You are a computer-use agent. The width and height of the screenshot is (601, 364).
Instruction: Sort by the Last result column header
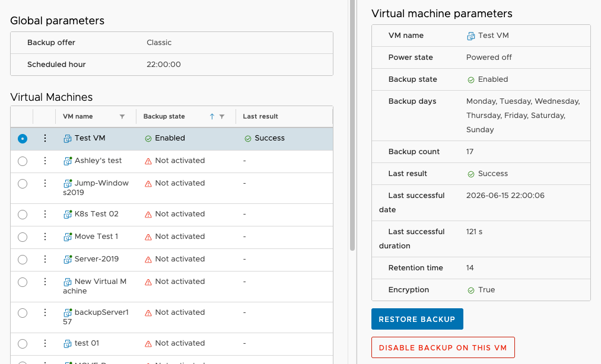pos(260,116)
